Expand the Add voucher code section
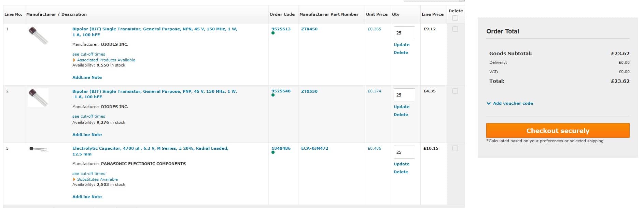Viewport: 644px width, 208px height. pyautogui.click(x=510, y=103)
